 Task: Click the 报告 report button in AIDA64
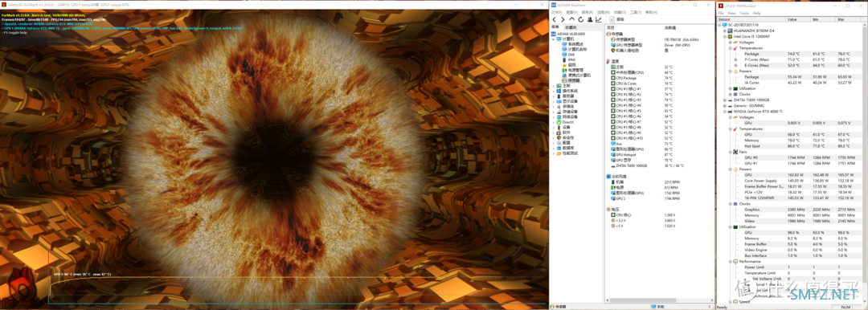616,19
